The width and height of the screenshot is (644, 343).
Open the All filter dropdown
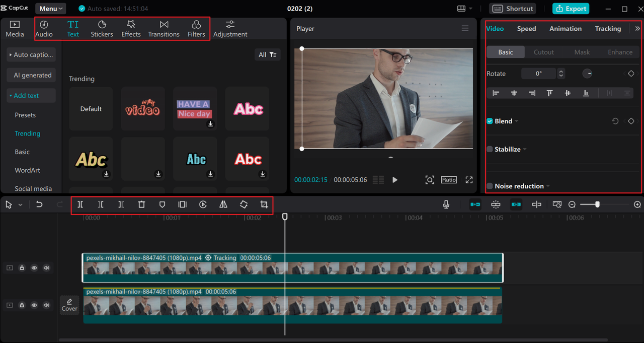pyautogui.click(x=267, y=55)
